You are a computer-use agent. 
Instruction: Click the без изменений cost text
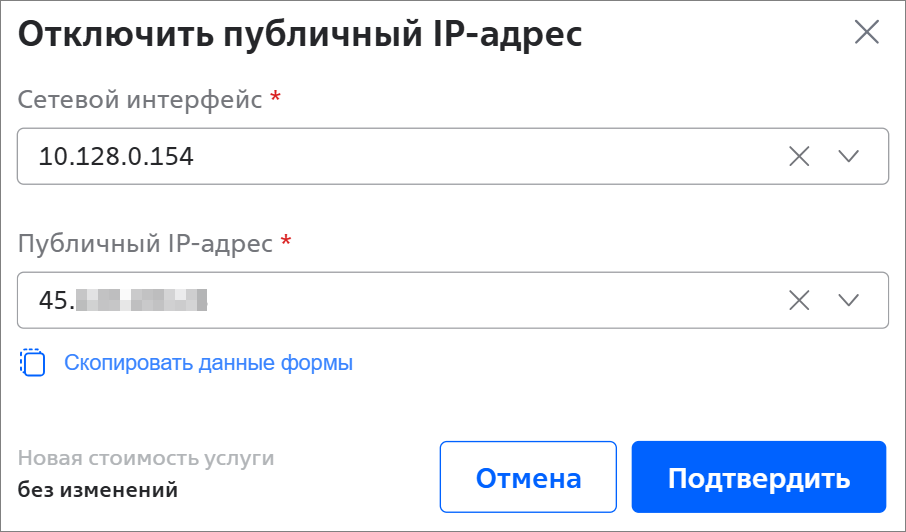click(98, 490)
